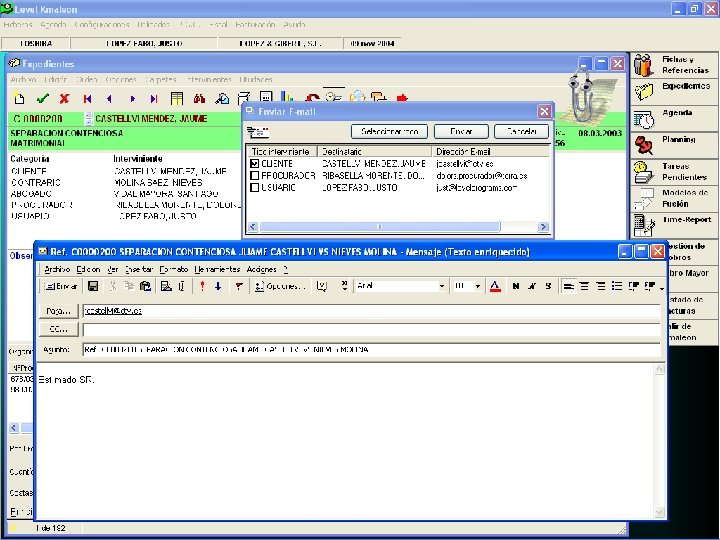The width and height of the screenshot is (720, 540).
Task: Open the magnifier search icon in Expedientes
Action: 222,98
